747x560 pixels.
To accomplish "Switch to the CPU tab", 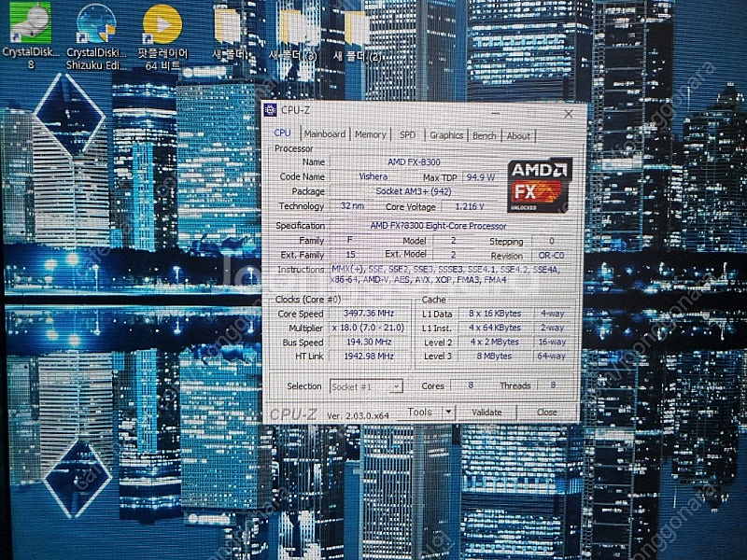I will tap(282, 133).
